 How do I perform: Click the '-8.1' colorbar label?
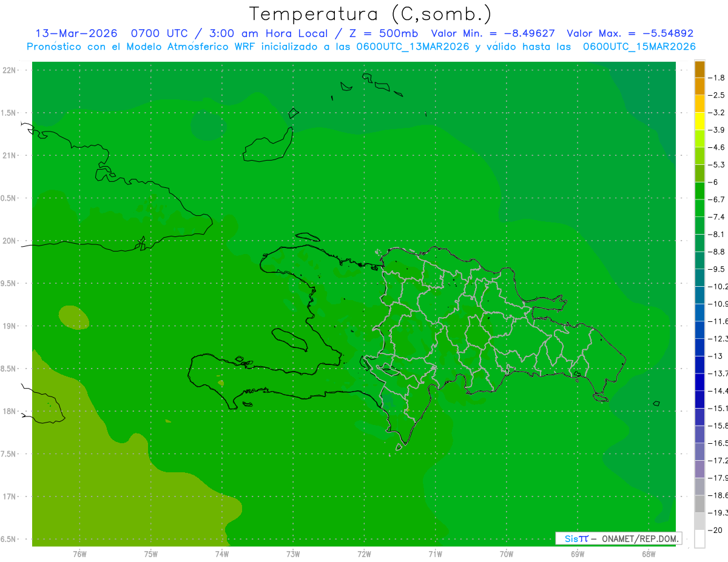716,234
